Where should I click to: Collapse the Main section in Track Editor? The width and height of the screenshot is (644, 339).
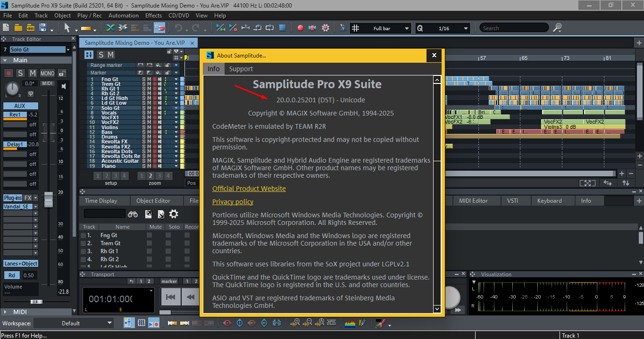[4, 60]
